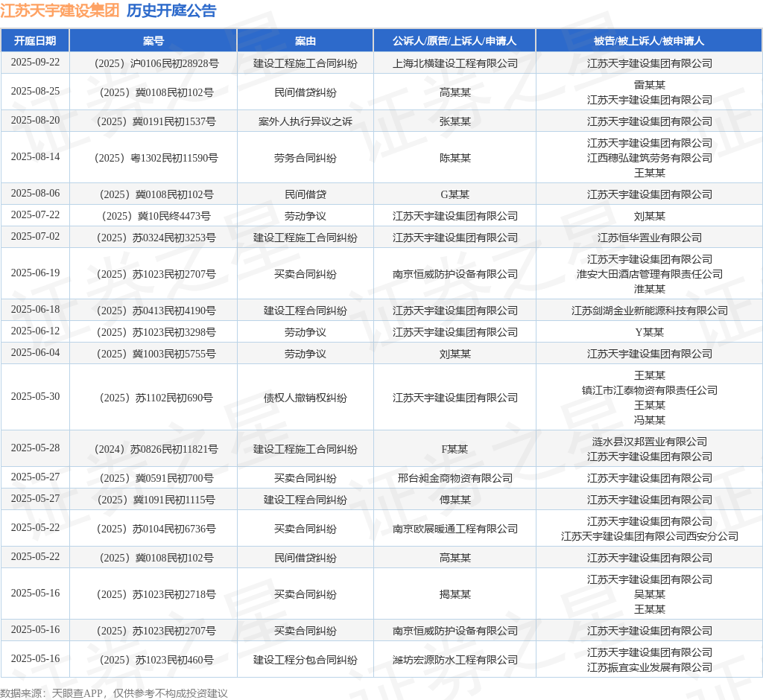Click the date cell "2025-08-06"
The image size is (763, 700).
(x=35, y=193)
